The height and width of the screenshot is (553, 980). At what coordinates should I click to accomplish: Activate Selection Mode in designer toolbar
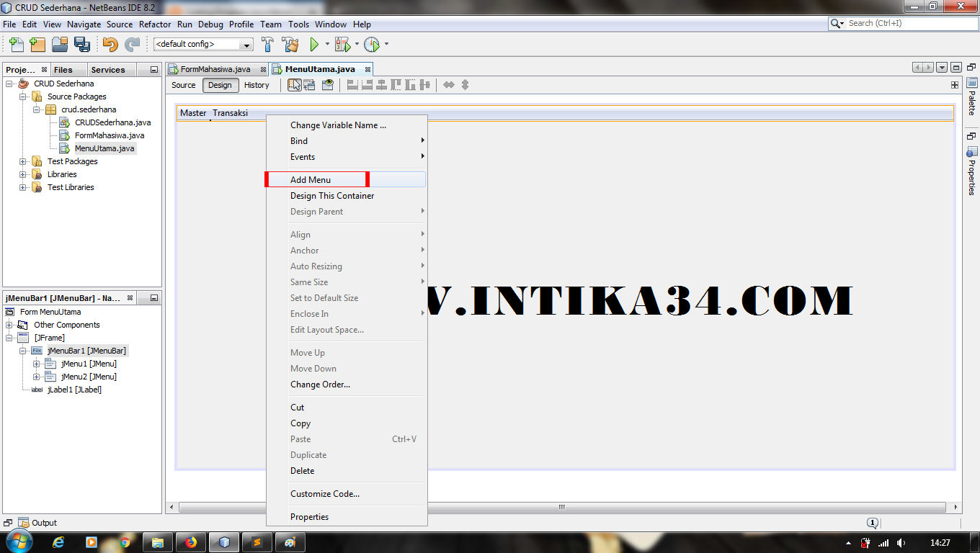click(x=295, y=85)
